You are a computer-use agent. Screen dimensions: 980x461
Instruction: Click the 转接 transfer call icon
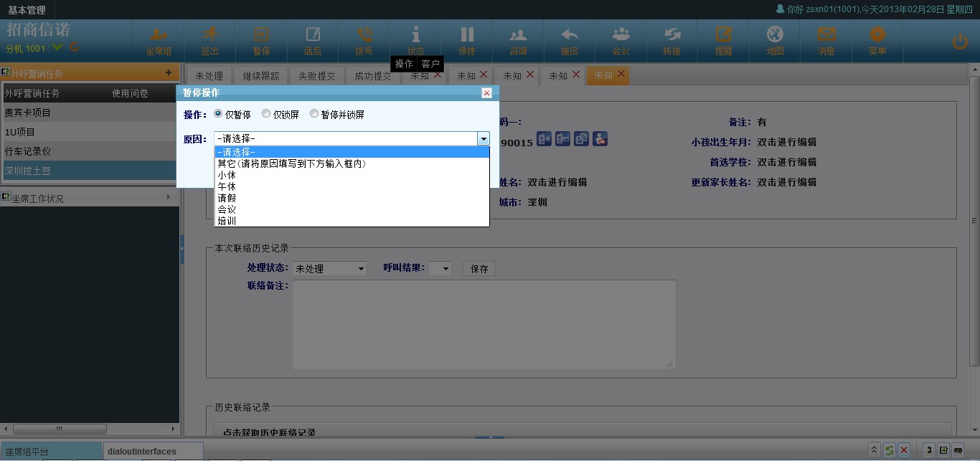(672, 40)
